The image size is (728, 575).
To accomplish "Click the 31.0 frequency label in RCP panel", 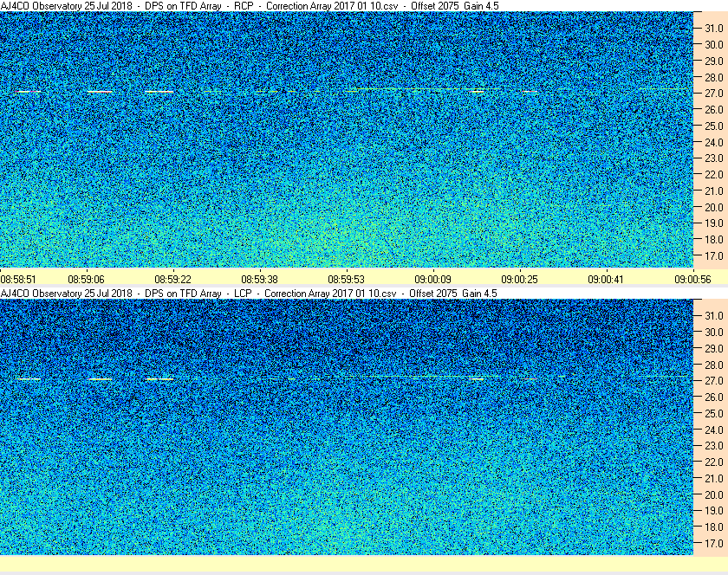I will (713, 29).
